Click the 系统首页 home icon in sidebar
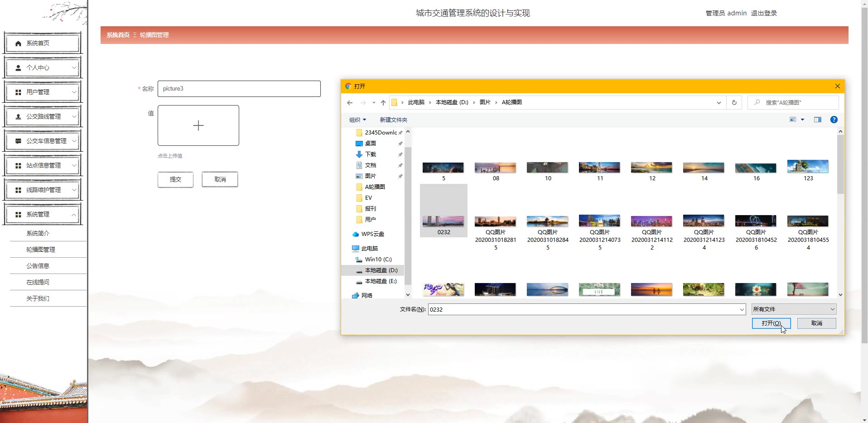The width and height of the screenshot is (868, 423). pyautogui.click(x=18, y=43)
